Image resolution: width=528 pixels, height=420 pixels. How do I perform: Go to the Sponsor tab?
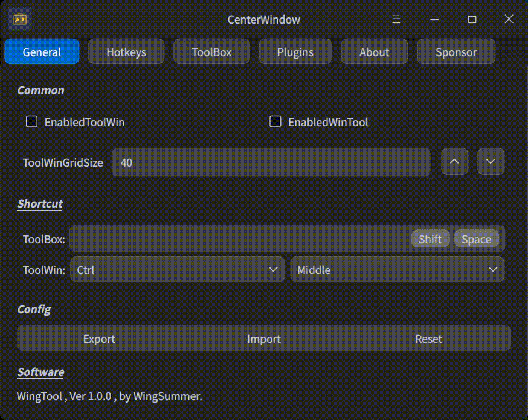456,52
